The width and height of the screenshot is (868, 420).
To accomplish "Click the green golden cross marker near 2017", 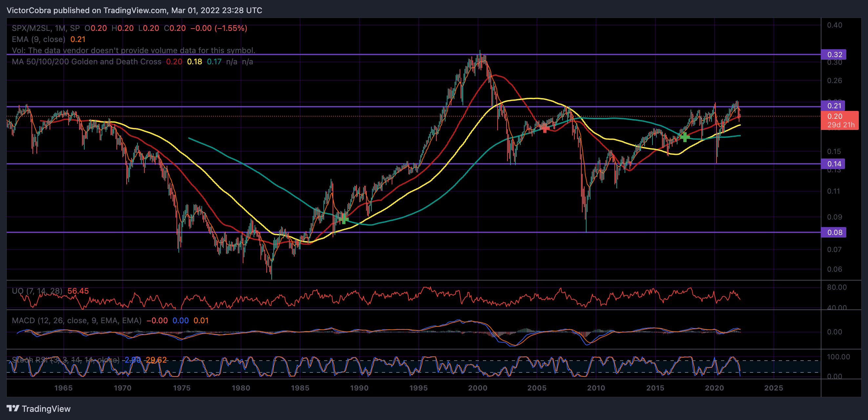I will 685,137.
